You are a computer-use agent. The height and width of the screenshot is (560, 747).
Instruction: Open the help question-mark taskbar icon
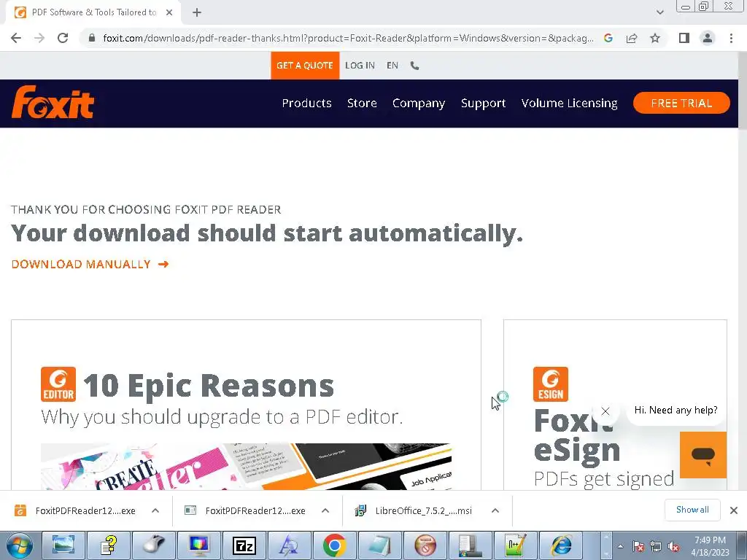(x=109, y=545)
